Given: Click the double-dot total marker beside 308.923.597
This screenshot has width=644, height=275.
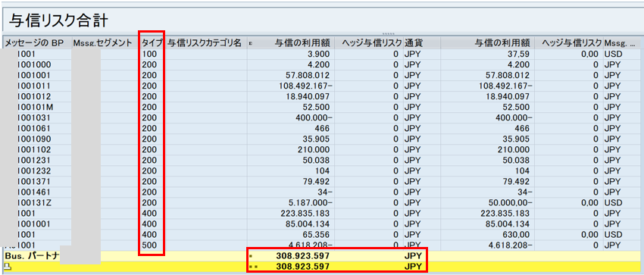Looking at the screenshot, I should (252, 267).
